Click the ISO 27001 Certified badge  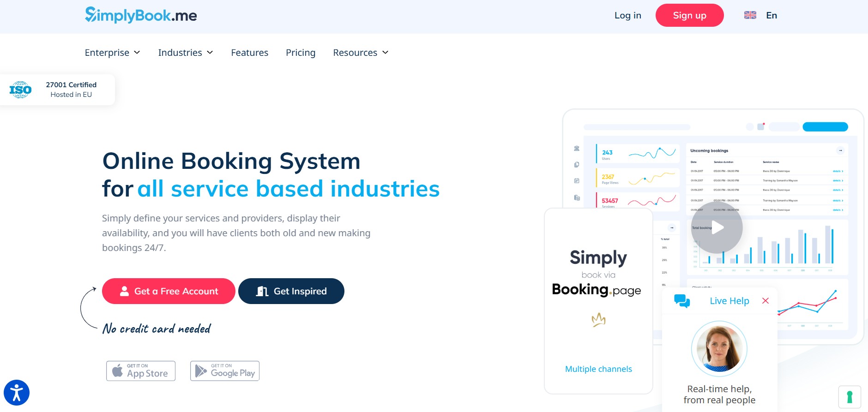click(x=57, y=90)
